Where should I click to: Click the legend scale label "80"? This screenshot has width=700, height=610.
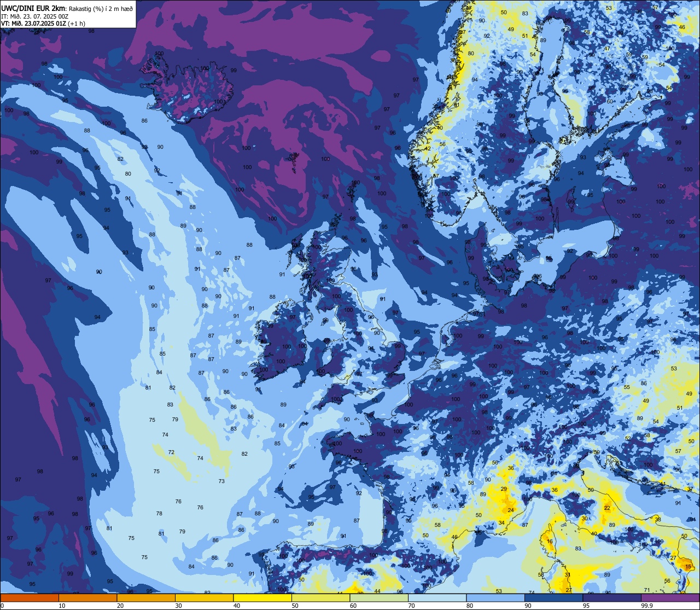(x=470, y=606)
